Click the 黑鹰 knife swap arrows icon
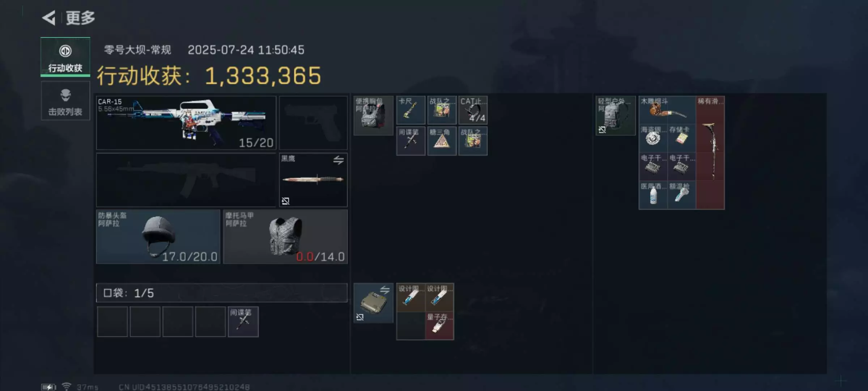The width and height of the screenshot is (868, 391). coord(339,160)
